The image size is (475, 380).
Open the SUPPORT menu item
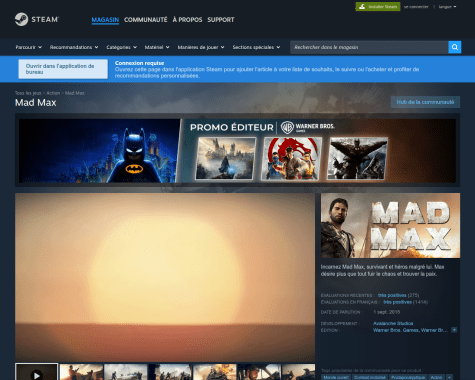point(221,20)
